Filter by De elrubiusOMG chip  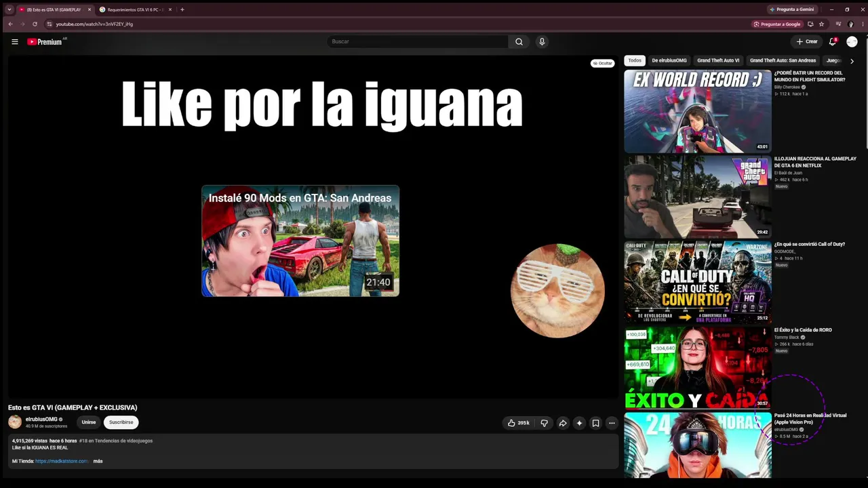[669, 60]
